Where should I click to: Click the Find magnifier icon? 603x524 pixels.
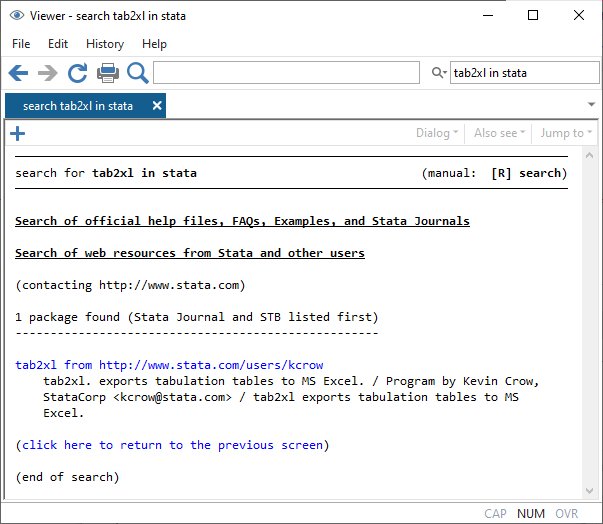(x=138, y=73)
